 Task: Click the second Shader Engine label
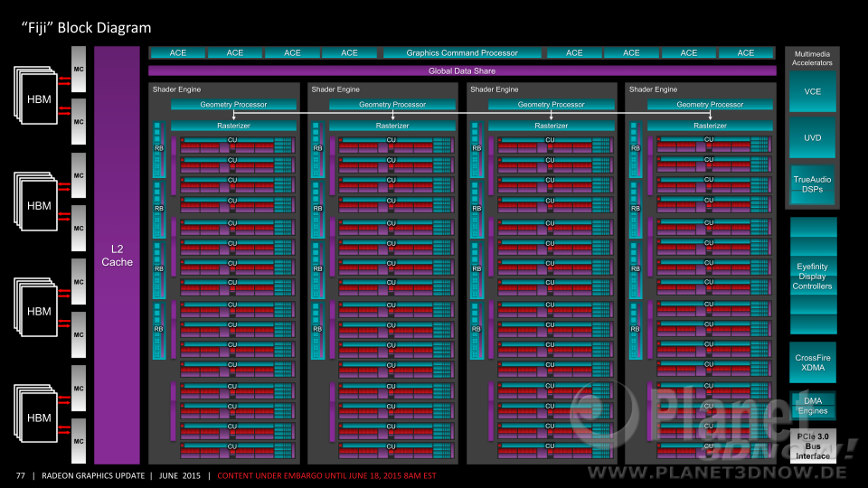335,89
